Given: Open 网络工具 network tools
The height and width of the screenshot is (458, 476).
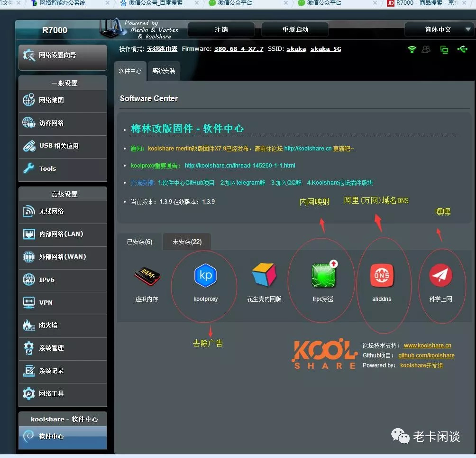Looking at the screenshot, I should (x=63, y=394).
